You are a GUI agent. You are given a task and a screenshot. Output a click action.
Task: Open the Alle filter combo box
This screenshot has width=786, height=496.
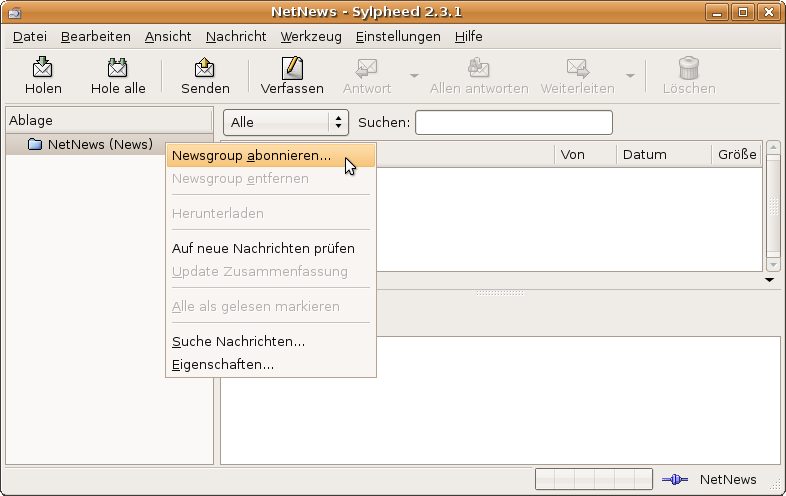[286, 122]
